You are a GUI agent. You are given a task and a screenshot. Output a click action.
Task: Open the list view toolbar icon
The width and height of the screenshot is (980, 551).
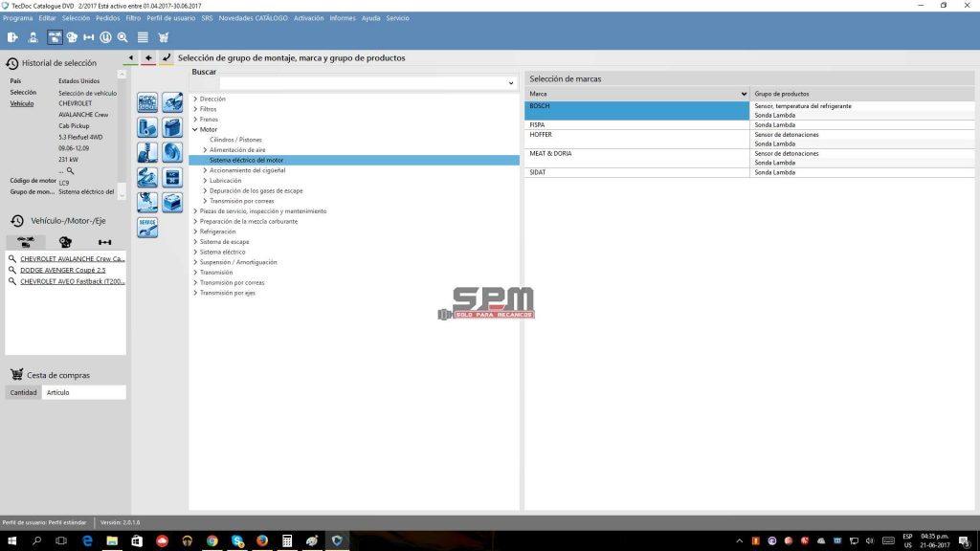click(x=143, y=37)
